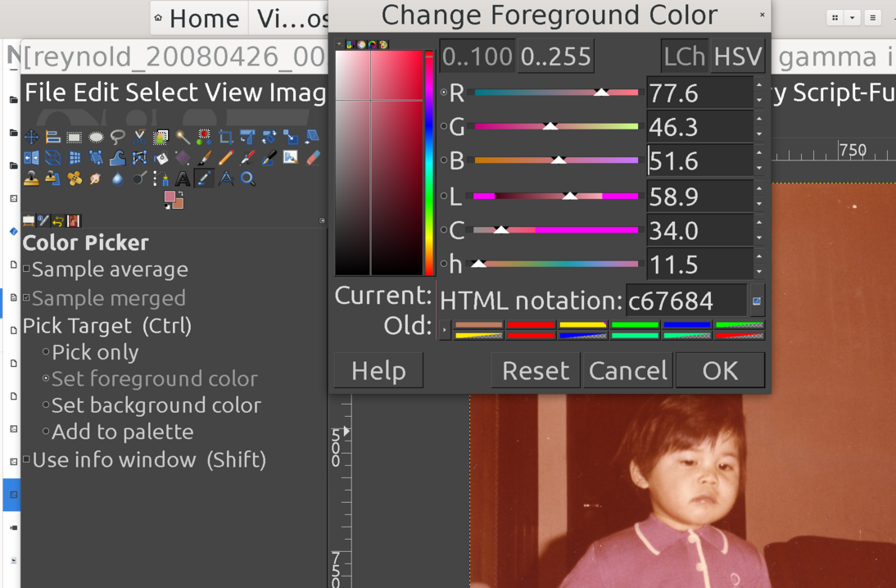Image resolution: width=896 pixels, height=588 pixels.
Task: Select the Fuzzy Select magic wand tool
Action: click(x=183, y=137)
